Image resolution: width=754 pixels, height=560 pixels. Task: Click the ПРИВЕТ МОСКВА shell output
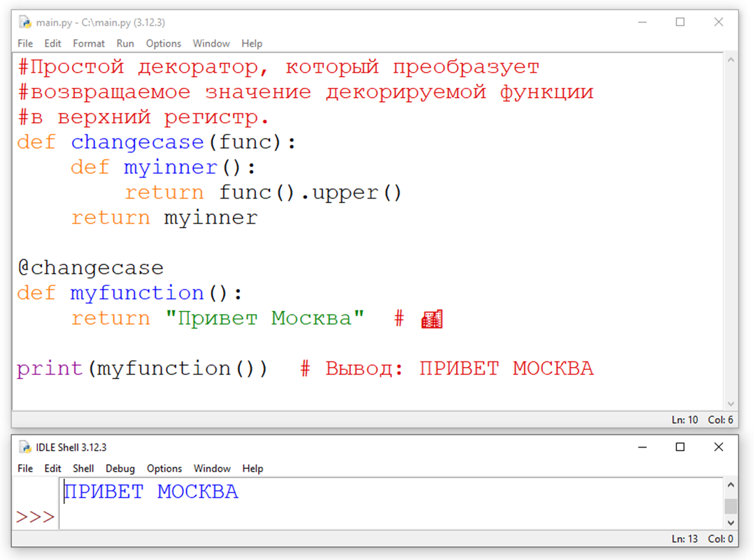151,491
